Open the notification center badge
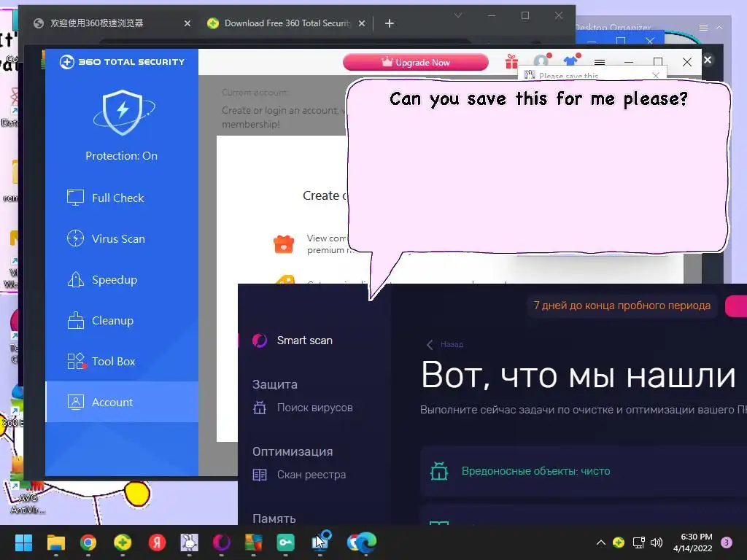Image resolution: width=747 pixels, height=560 pixels. pos(727,542)
